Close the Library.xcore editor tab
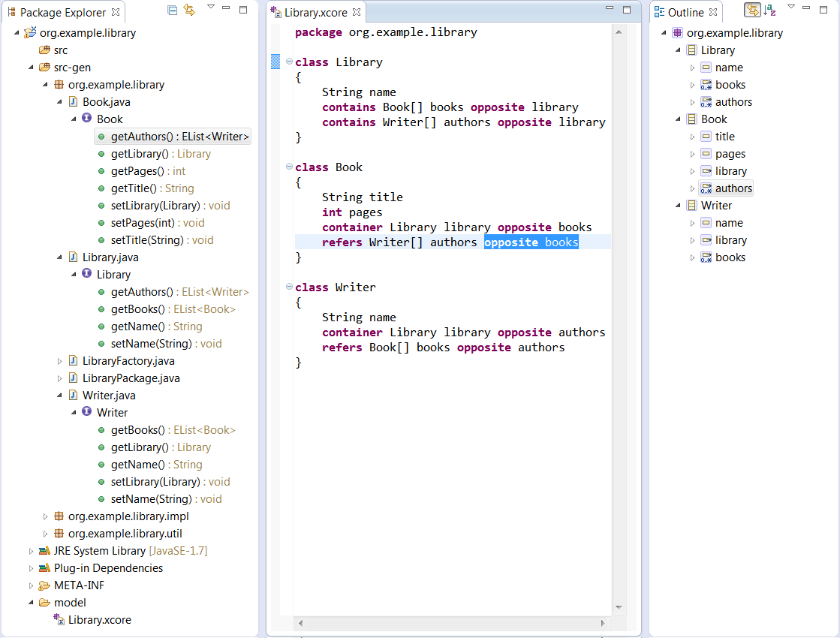Screen dimensions: 840x638 [357, 12]
